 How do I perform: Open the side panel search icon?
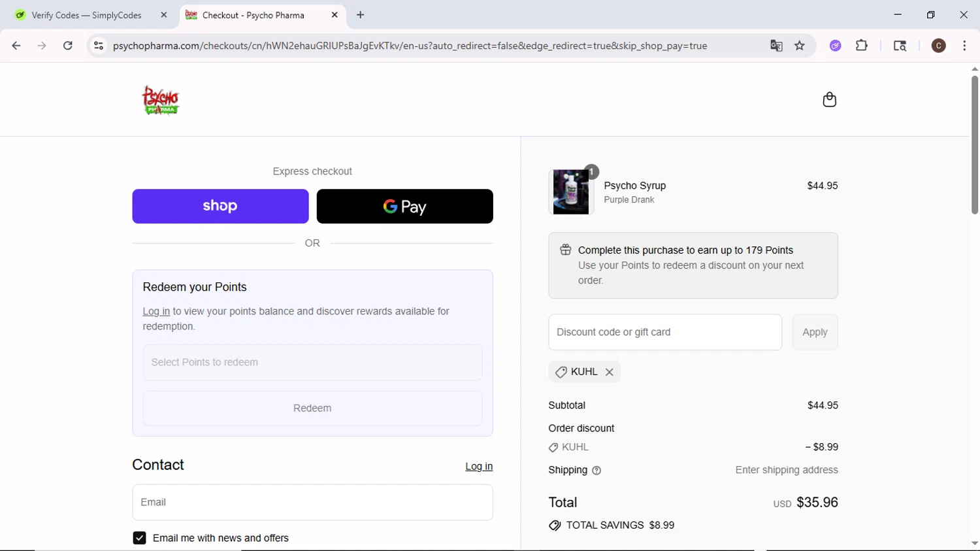[900, 46]
